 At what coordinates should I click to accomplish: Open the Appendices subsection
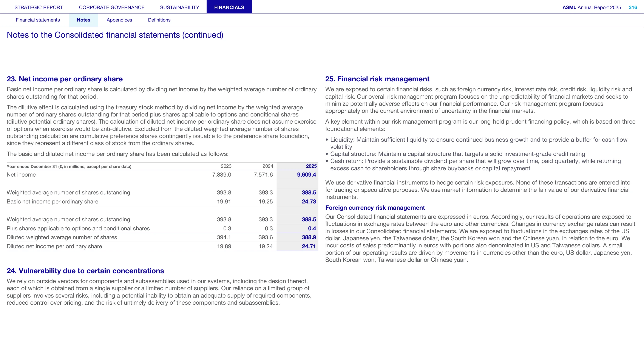tap(119, 20)
